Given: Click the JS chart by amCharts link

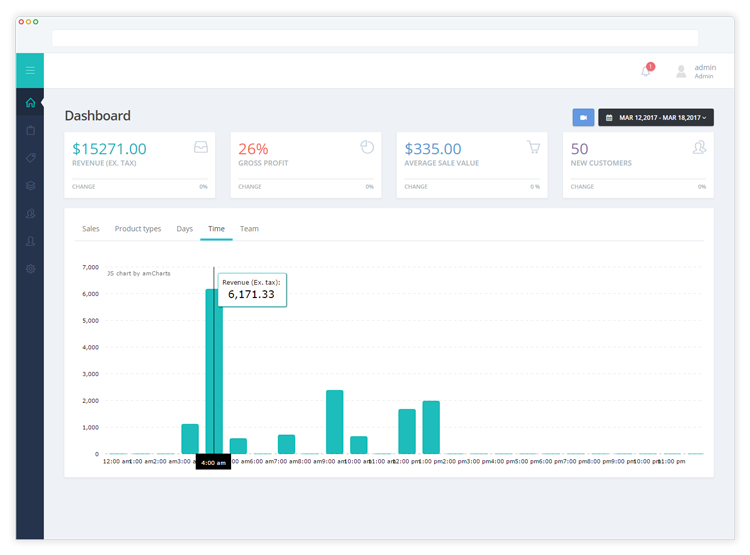Looking at the screenshot, I should pos(139,273).
